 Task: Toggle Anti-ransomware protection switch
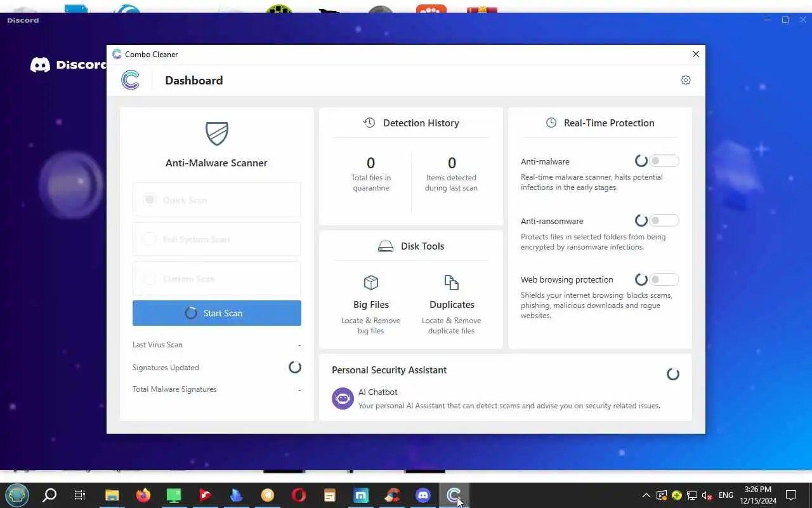pos(664,221)
